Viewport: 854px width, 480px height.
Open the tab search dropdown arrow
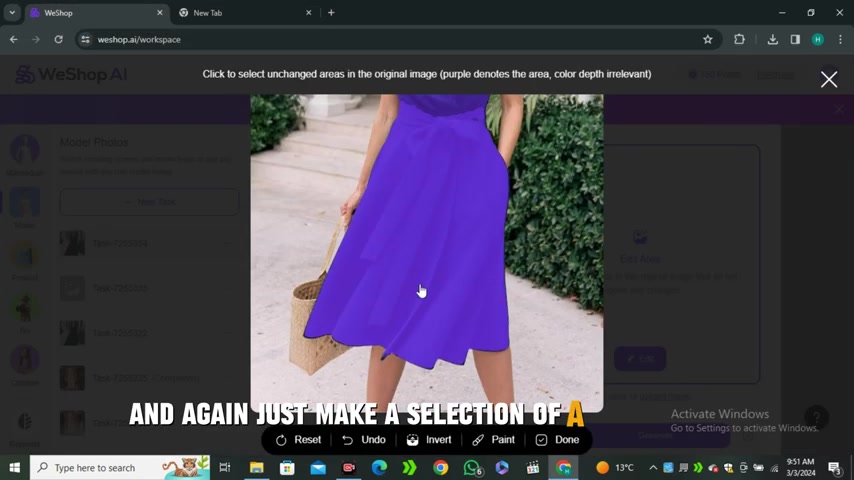tap(12, 13)
